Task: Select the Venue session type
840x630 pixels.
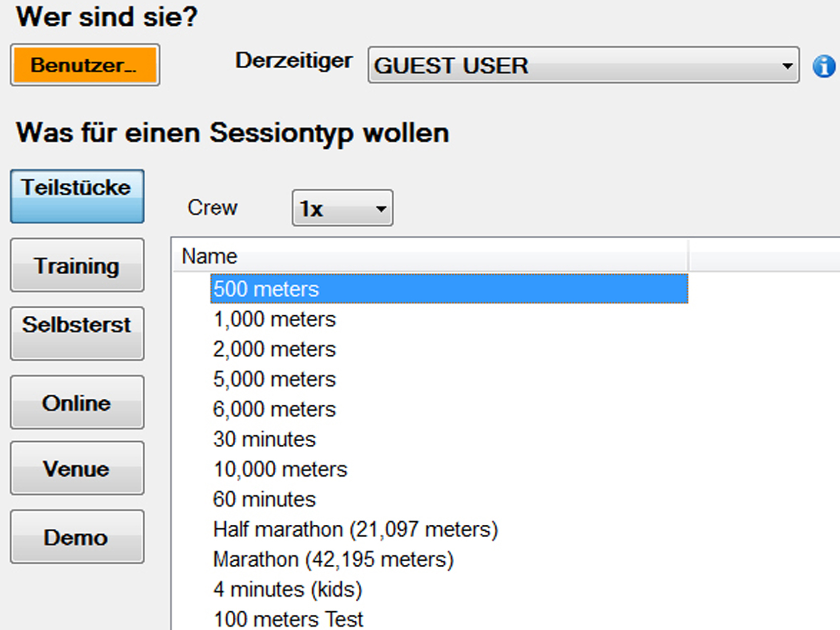Action: (77, 469)
